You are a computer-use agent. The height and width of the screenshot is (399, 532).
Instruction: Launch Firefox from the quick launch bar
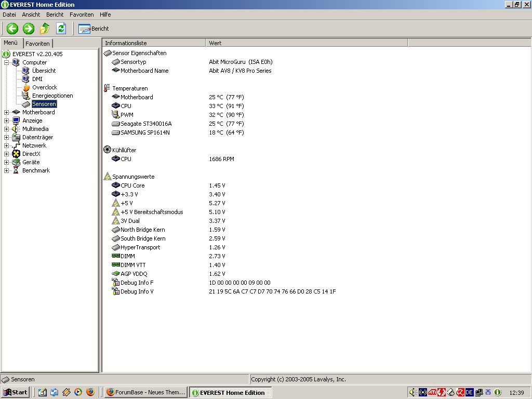pyautogui.click(x=90, y=392)
